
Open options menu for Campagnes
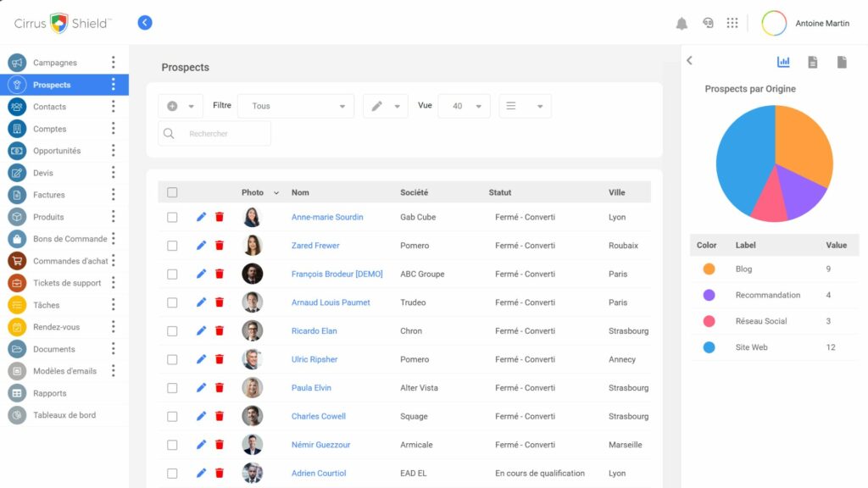click(114, 63)
